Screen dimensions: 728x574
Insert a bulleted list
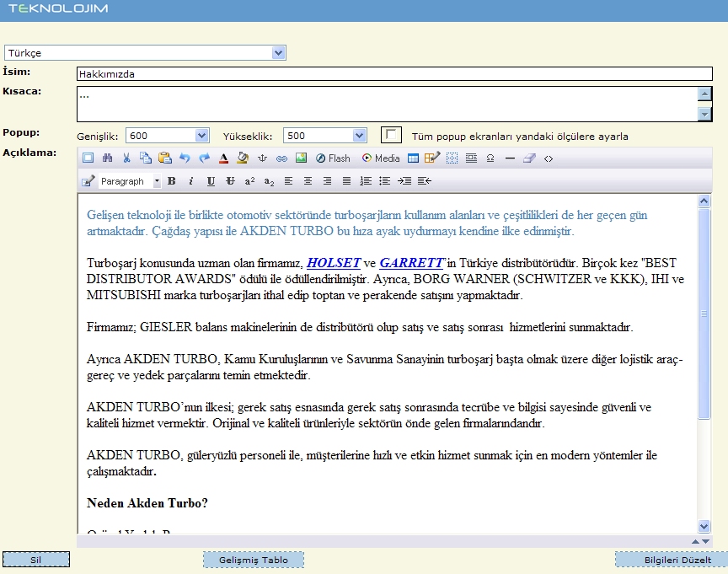pos(385,181)
